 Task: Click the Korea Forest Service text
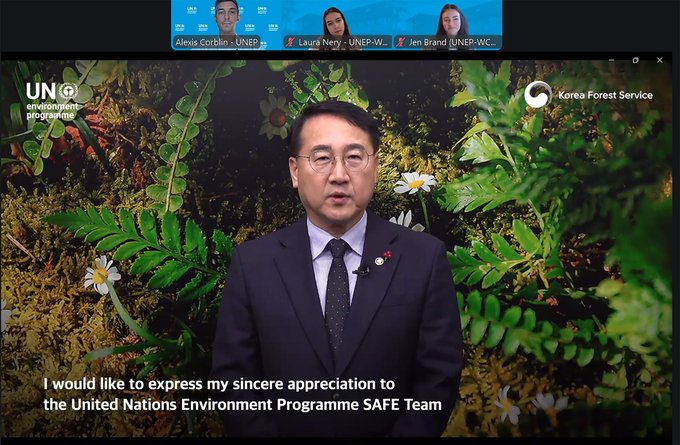click(x=606, y=96)
